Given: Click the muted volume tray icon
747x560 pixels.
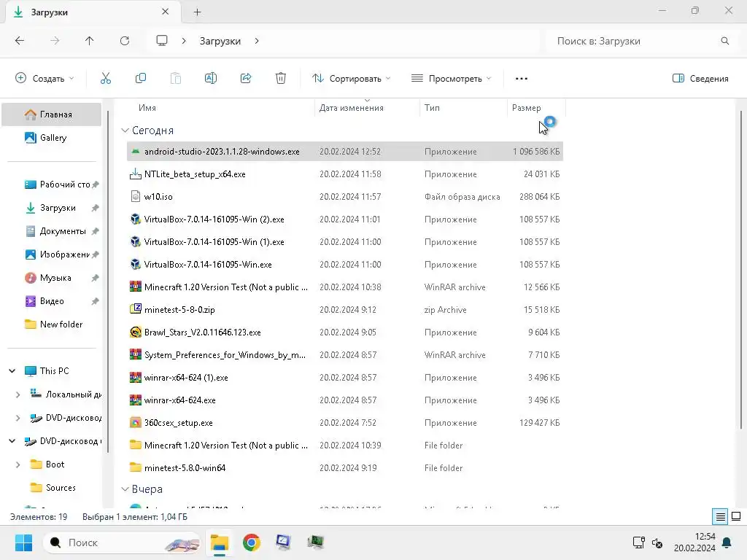Looking at the screenshot, I should [x=657, y=542].
